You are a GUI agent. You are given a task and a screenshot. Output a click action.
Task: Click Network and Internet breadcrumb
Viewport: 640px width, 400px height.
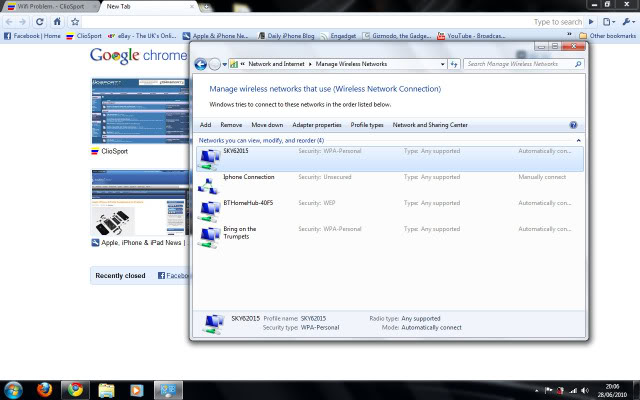pos(276,64)
